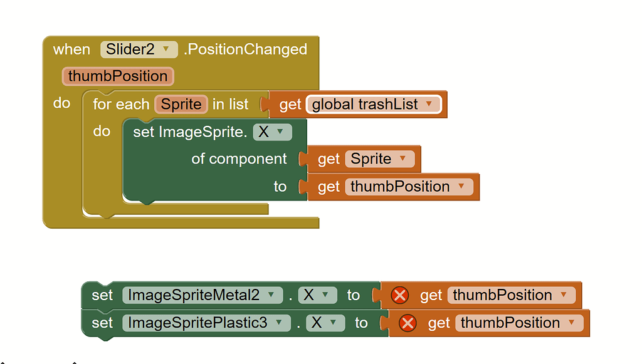Select the Sprite loop variable in for each
The image size is (642, 364).
click(181, 104)
